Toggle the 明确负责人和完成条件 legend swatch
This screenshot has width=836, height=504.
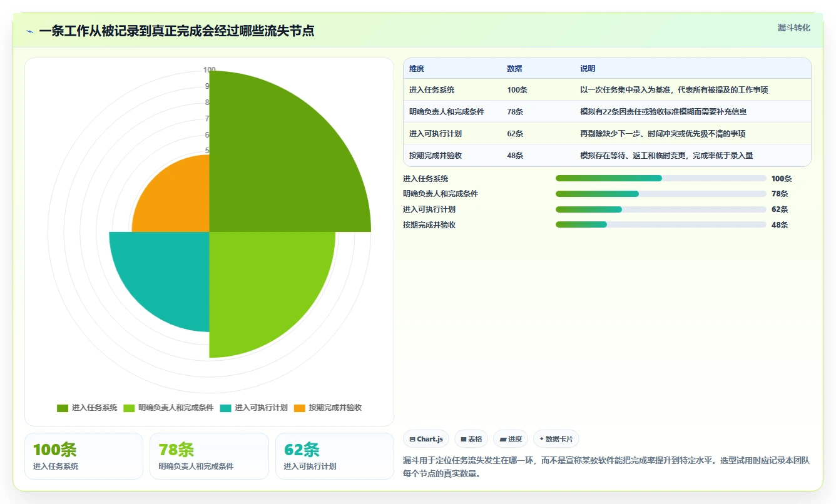(x=129, y=408)
